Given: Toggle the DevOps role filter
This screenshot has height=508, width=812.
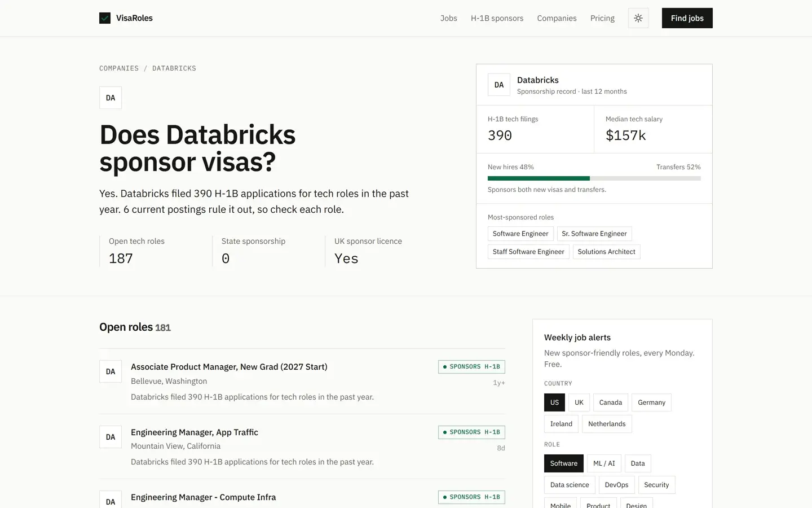Looking at the screenshot, I should coord(616,485).
